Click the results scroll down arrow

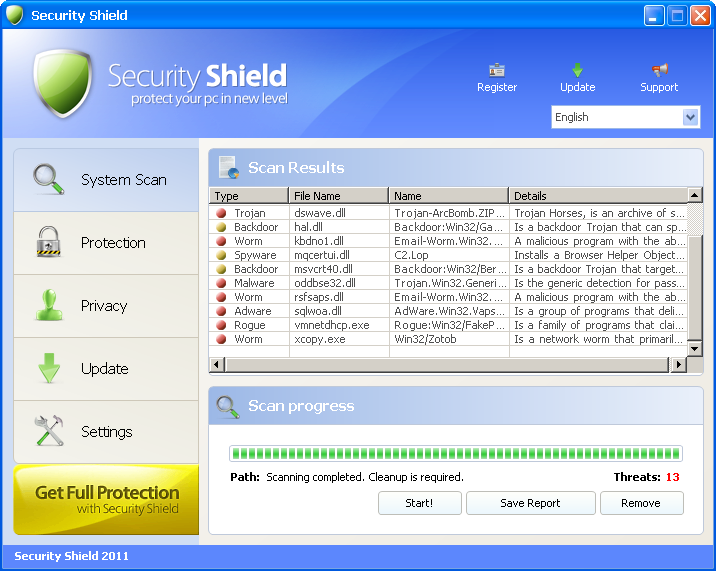[x=695, y=349]
